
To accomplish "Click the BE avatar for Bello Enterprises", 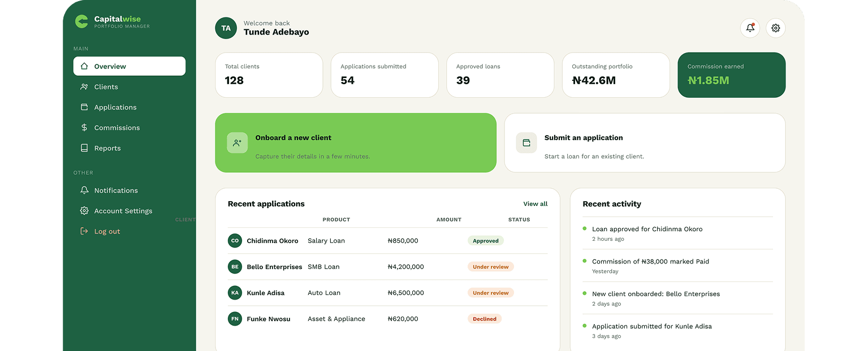I will 235,267.
